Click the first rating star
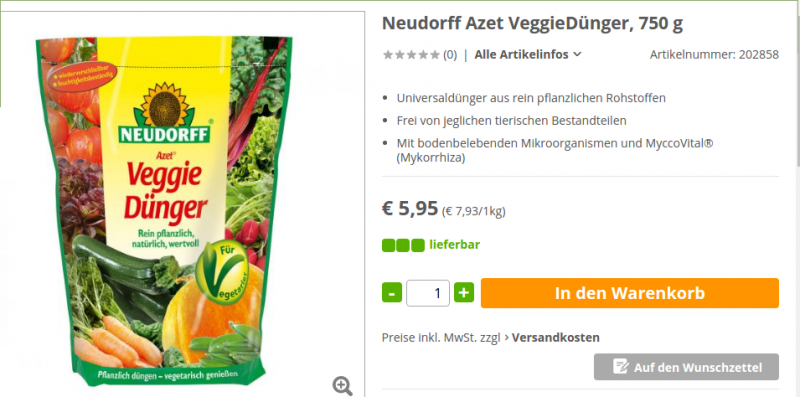This screenshot has width=800, height=397. coord(387,55)
